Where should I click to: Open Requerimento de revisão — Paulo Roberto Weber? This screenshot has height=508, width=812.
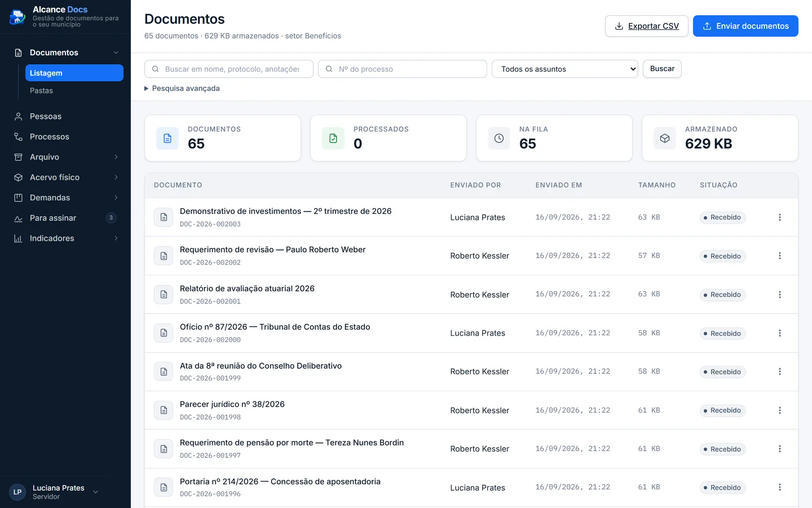tap(273, 249)
